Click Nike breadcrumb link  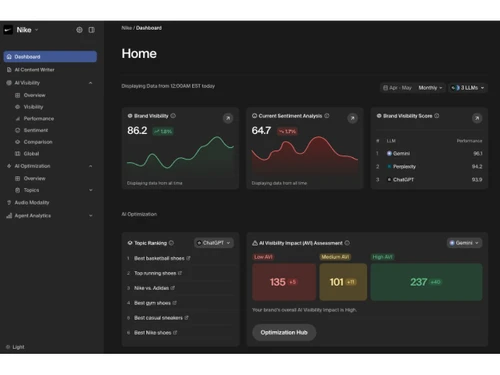tap(126, 28)
